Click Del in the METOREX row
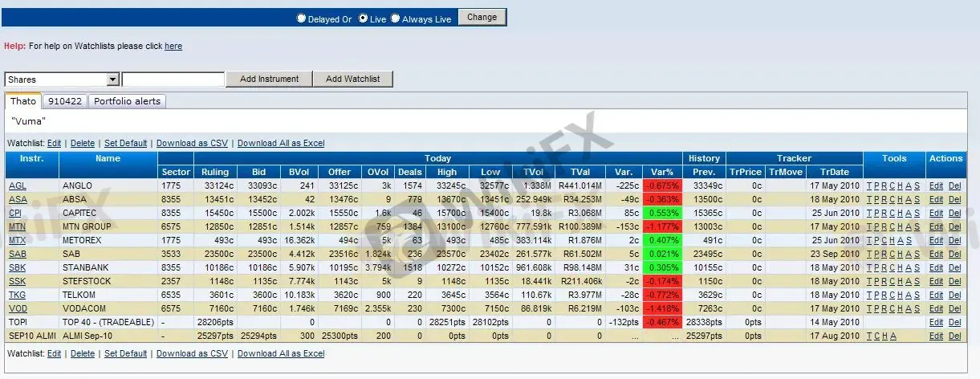The height and width of the screenshot is (379, 980). tap(954, 240)
